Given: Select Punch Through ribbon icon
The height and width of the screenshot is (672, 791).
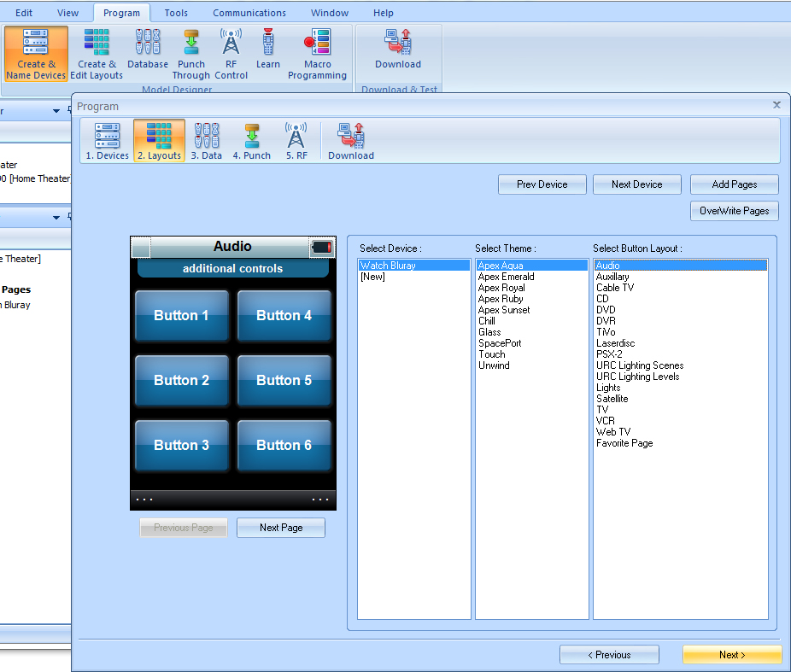Looking at the screenshot, I should pos(191,54).
